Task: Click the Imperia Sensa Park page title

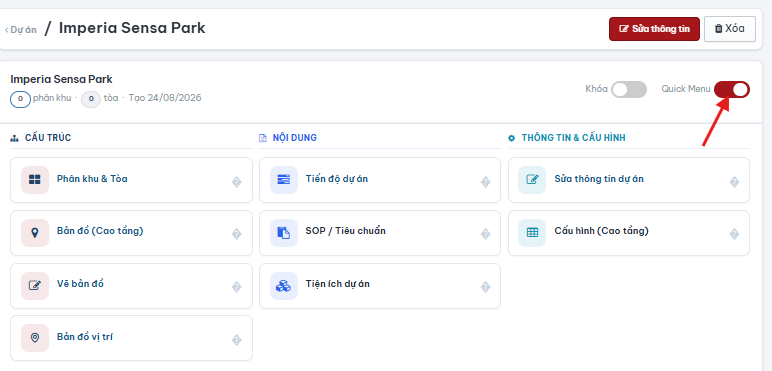Action: point(132,28)
